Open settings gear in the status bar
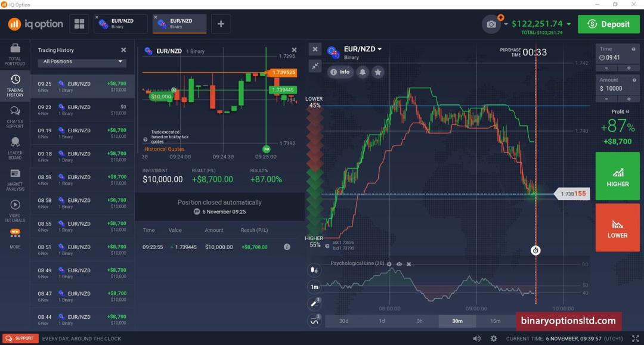The height and width of the screenshot is (345, 644). (494, 338)
